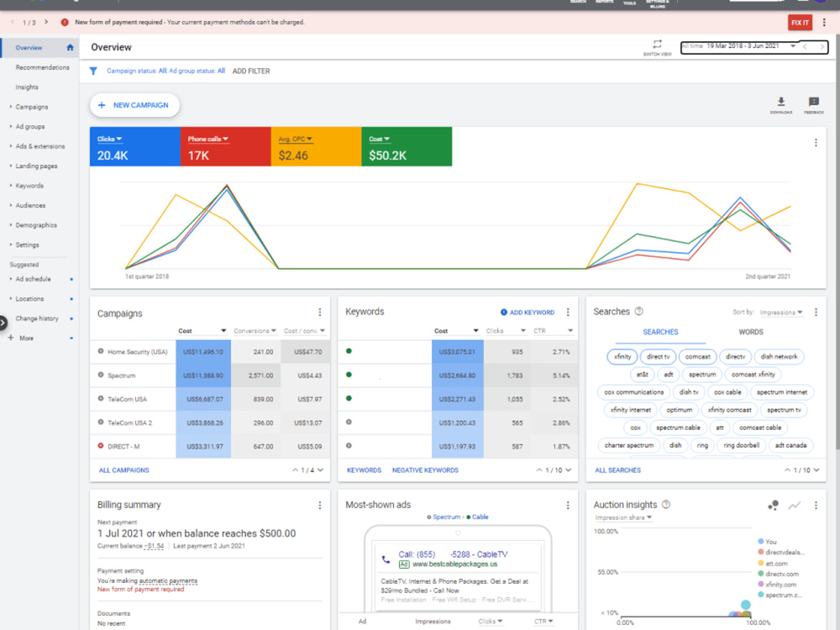This screenshot has width=840, height=630.
Task: Download the overview report
Action: coord(781,102)
